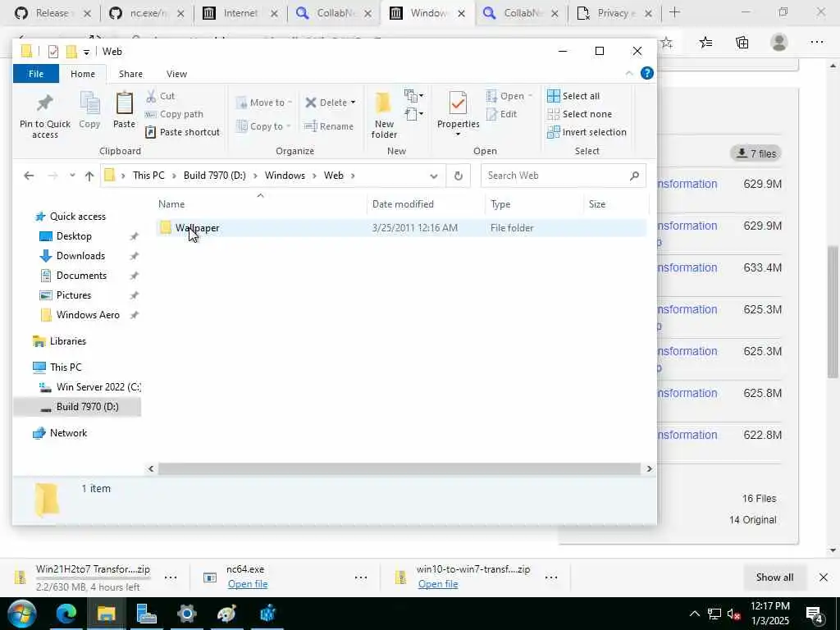Open the Easy access dropdown icon
840x630 pixels.
coord(413,113)
